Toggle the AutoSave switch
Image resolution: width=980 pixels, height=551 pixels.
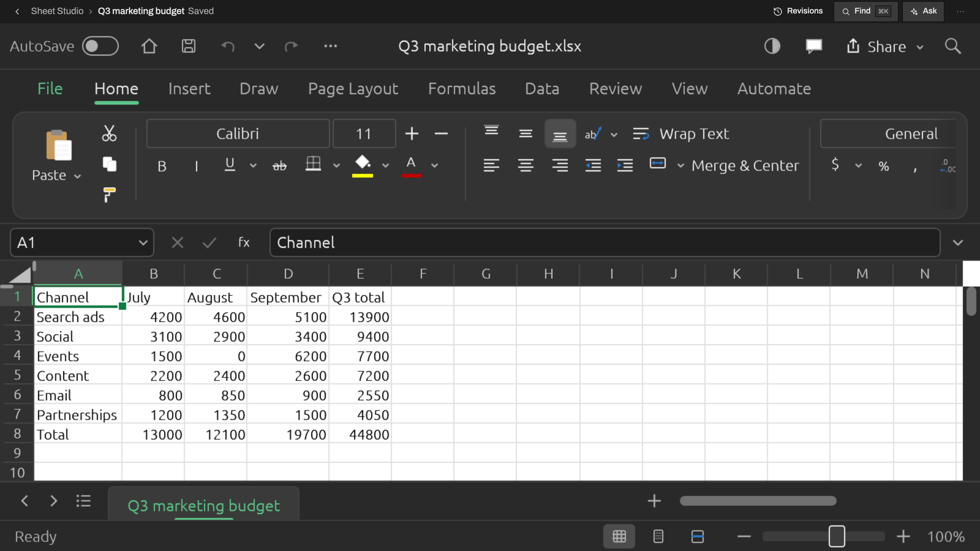click(100, 46)
